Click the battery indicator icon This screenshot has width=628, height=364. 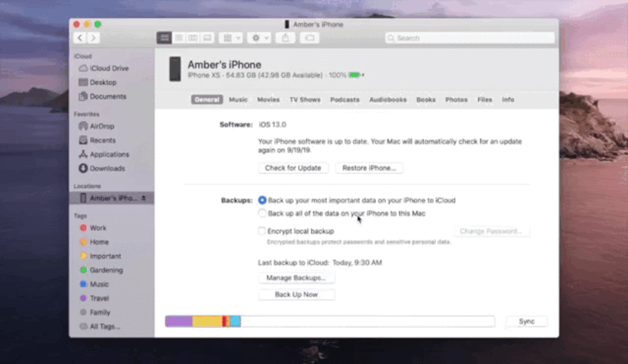click(355, 75)
